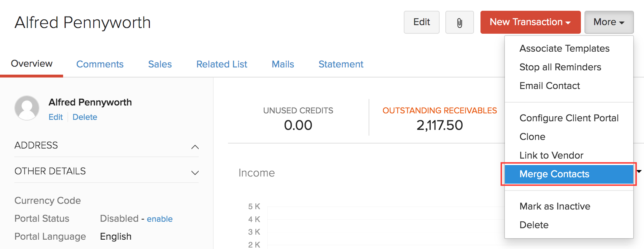Click the Edit link under contact name

click(56, 117)
